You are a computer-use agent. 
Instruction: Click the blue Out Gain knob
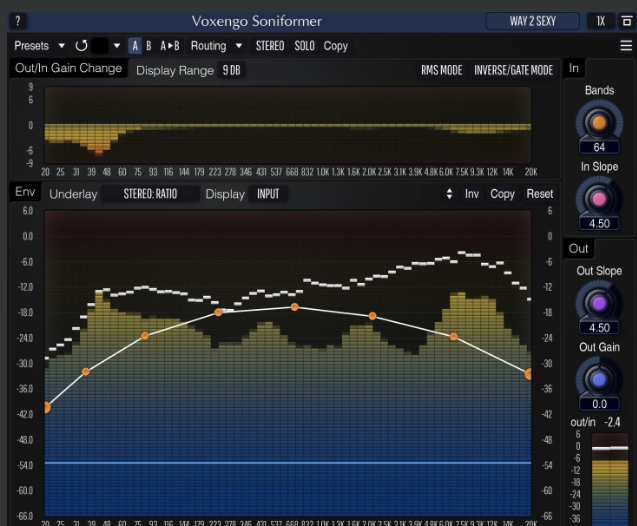pos(599,379)
